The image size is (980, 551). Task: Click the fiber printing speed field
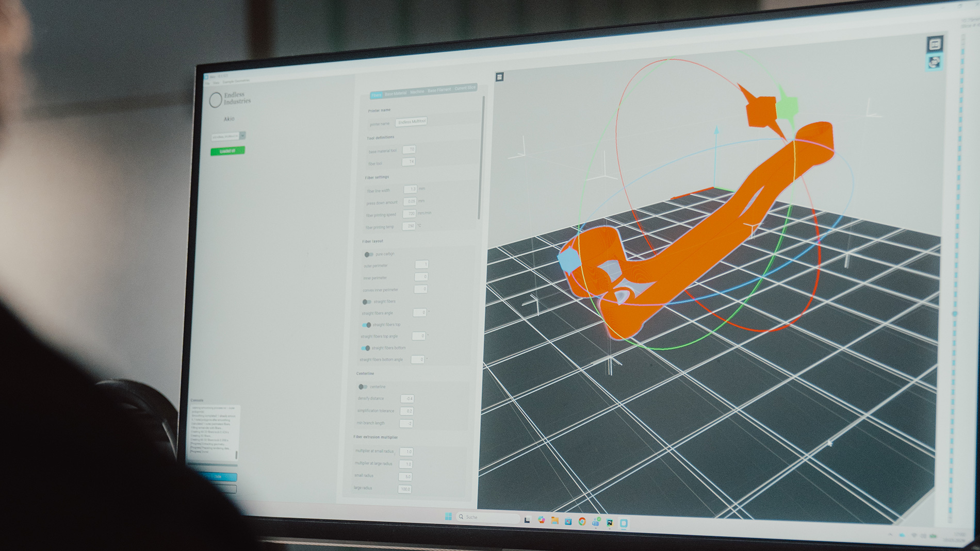[410, 213]
